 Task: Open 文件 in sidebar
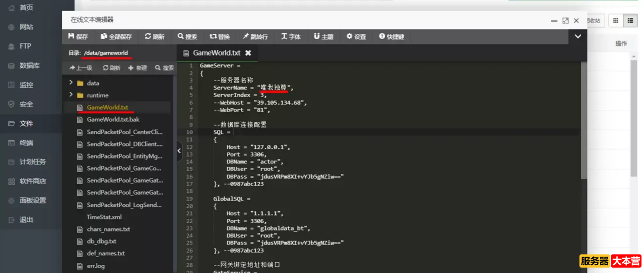point(27,124)
